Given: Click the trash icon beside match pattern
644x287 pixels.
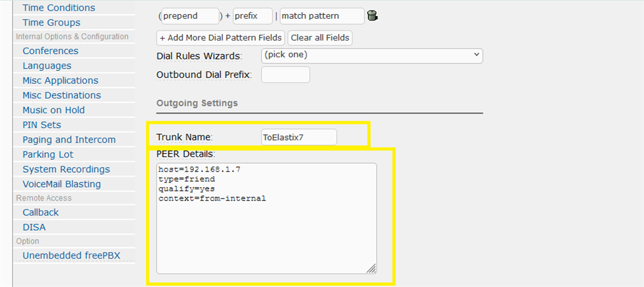Looking at the screenshot, I should (372, 15).
